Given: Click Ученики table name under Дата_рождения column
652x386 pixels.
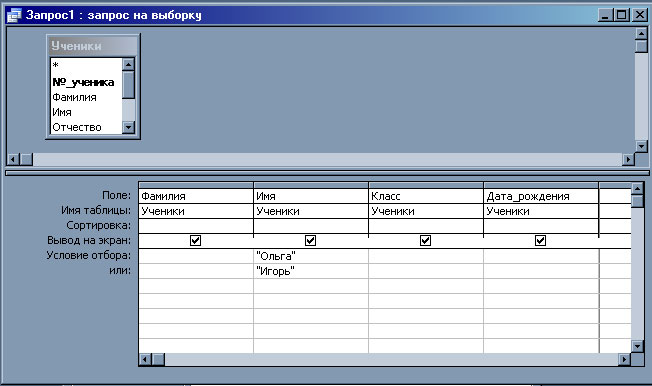Looking at the screenshot, I should tap(541, 211).
